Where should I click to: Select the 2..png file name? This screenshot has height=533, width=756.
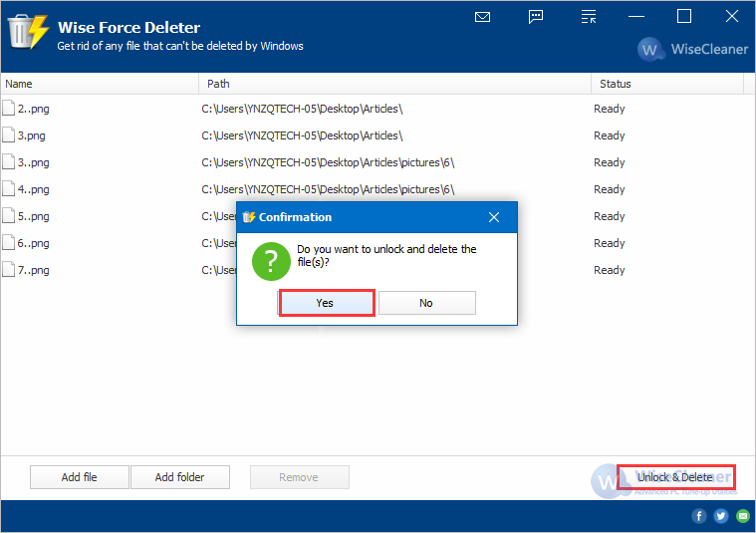coord(33,109)
